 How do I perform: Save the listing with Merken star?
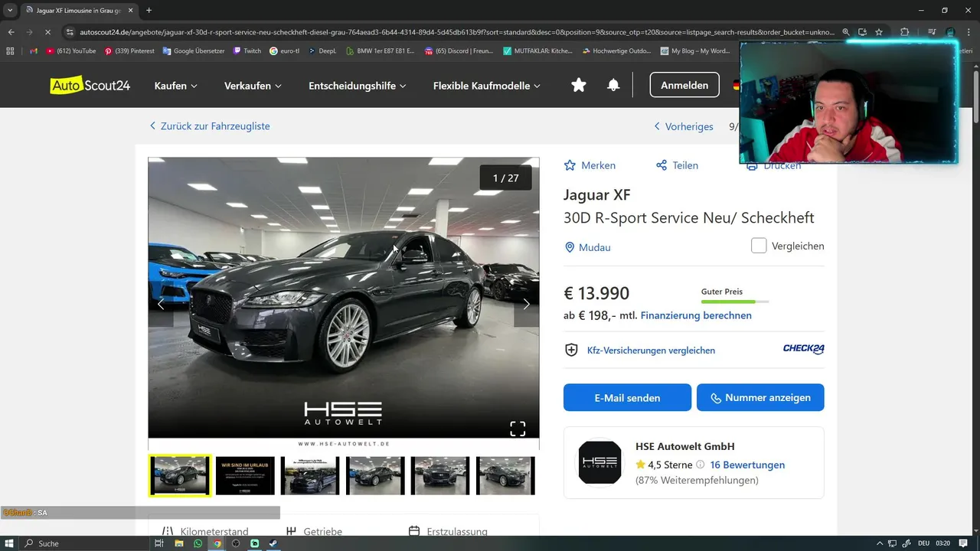pyautogui.click(x=590, y=165)
